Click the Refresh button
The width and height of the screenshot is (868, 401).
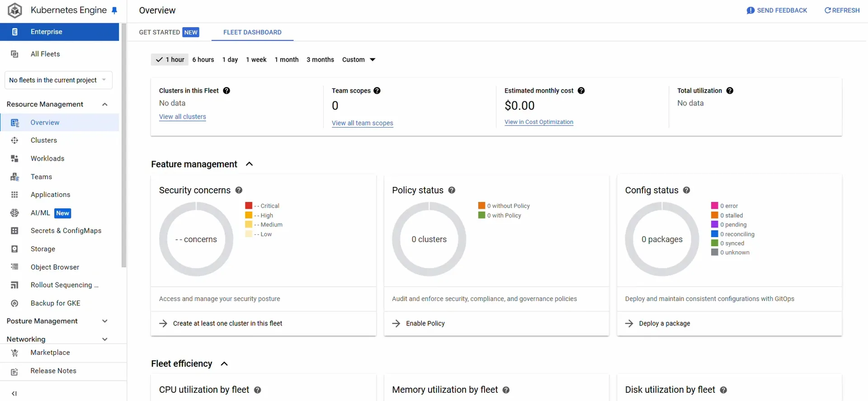click(x=842, y=10)
